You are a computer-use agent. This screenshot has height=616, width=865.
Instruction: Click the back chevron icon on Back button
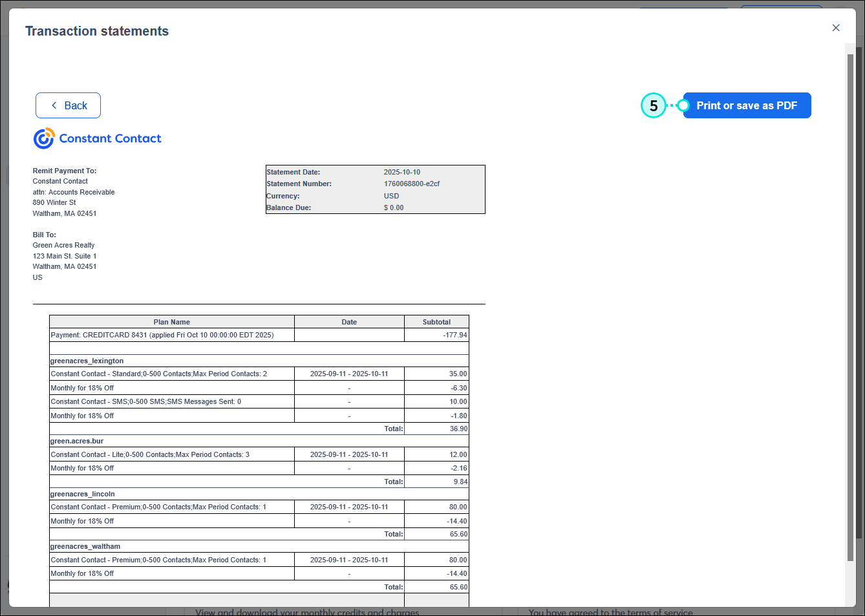click(x=54, y=105)
